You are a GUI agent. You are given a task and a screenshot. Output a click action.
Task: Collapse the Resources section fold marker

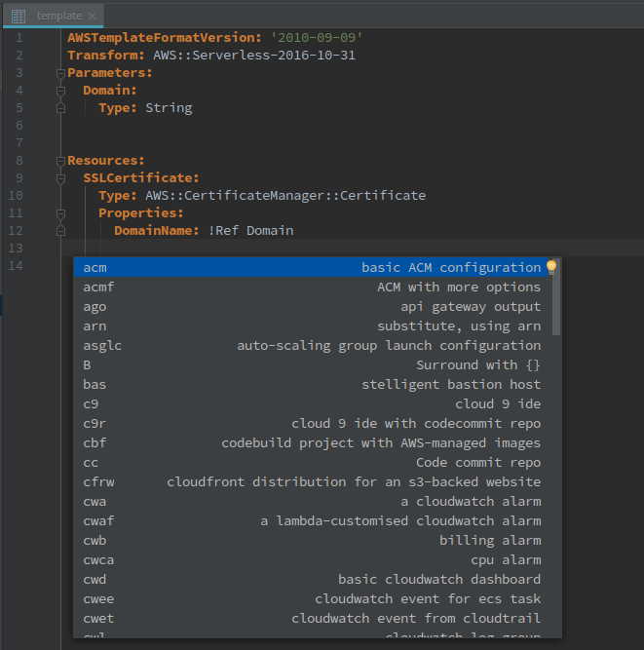coord(60,161)
